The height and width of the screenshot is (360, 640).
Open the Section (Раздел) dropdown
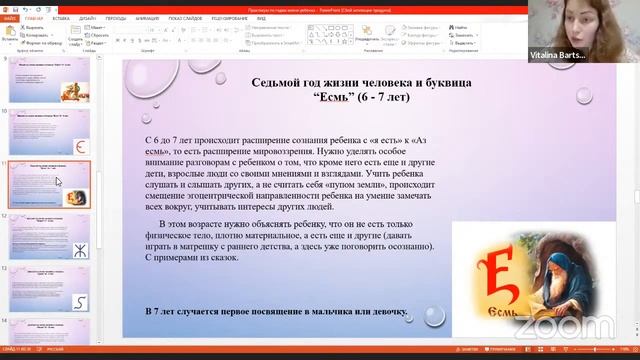coord(96,43)
